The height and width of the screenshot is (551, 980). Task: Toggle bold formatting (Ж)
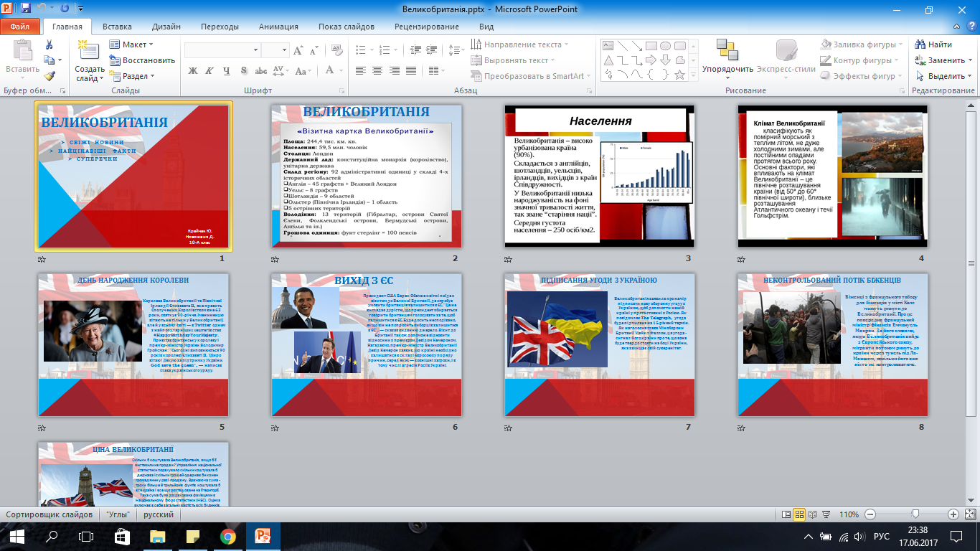click(x=192, y=70)
